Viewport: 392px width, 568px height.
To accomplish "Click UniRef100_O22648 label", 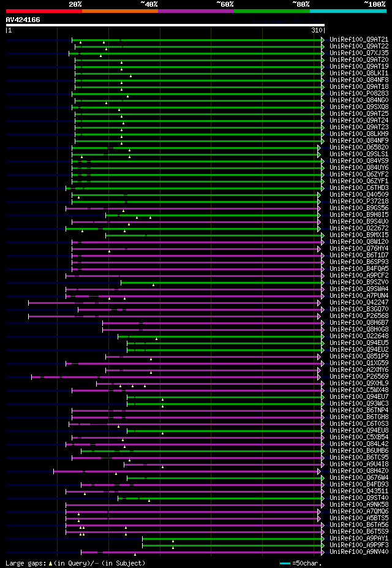I will pyautogui.click(x=359, y=336).
